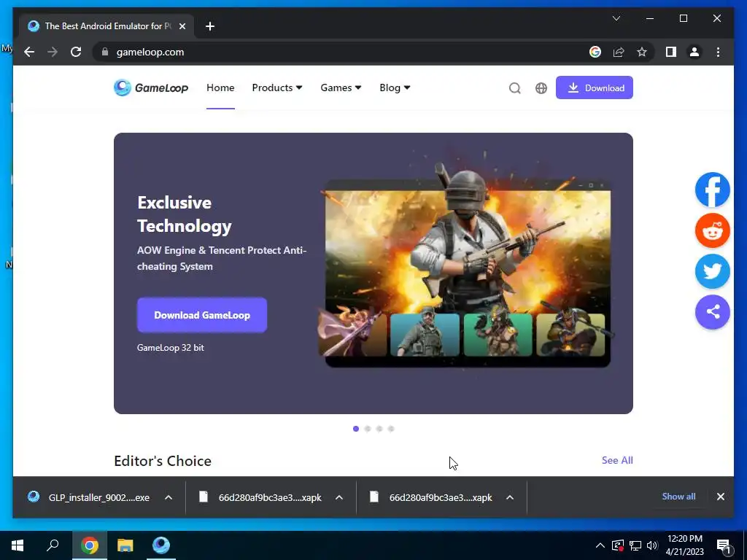Open the notification center icon
The width and height of the screenshot is (747, 560).
click(x=724, y=546)
